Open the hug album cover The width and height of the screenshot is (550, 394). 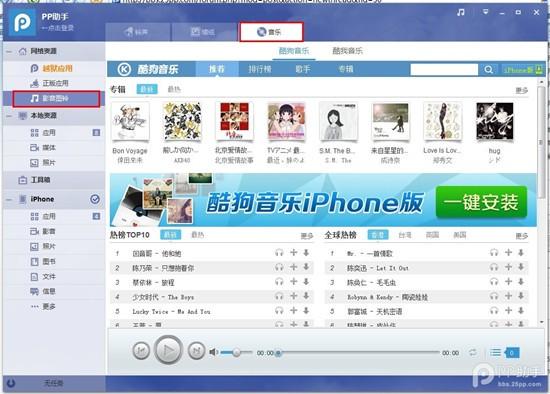point(495,121)
